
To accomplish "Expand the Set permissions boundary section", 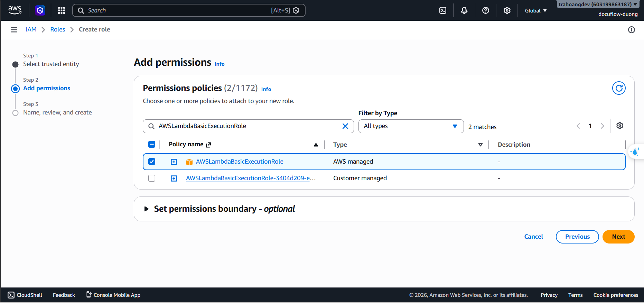I will tap(147, 209).
